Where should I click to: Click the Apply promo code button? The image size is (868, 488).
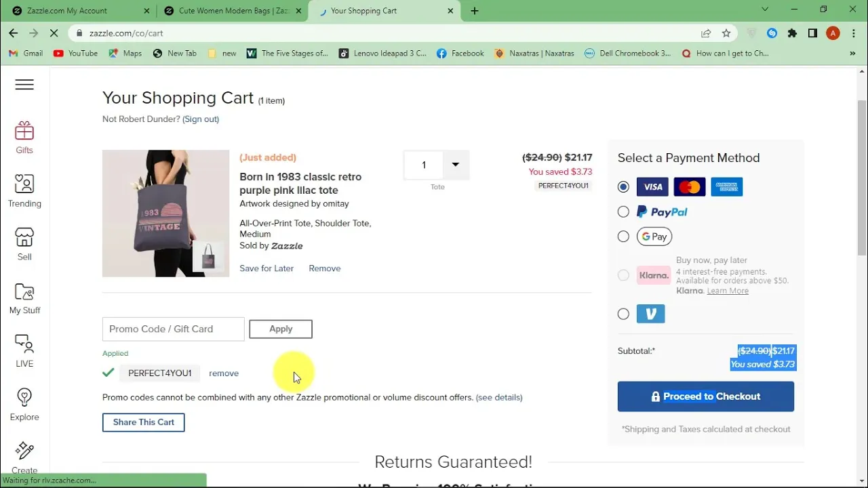coord(281,329)
